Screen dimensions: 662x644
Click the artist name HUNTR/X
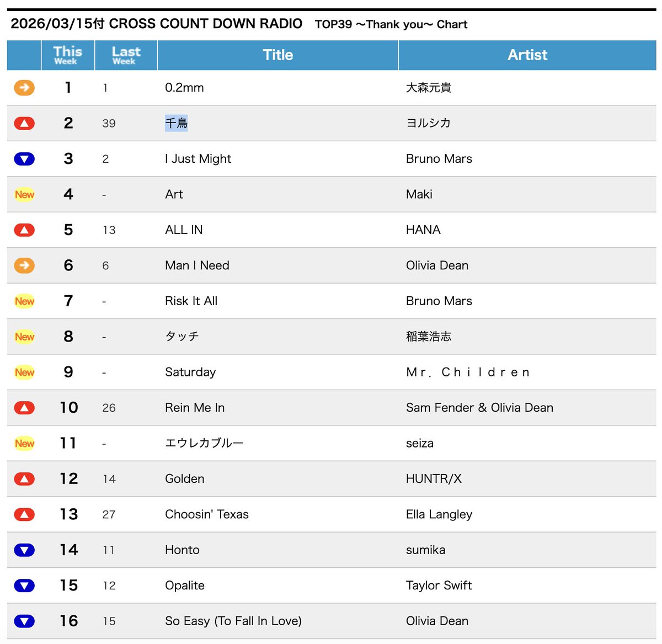(434, 479)
